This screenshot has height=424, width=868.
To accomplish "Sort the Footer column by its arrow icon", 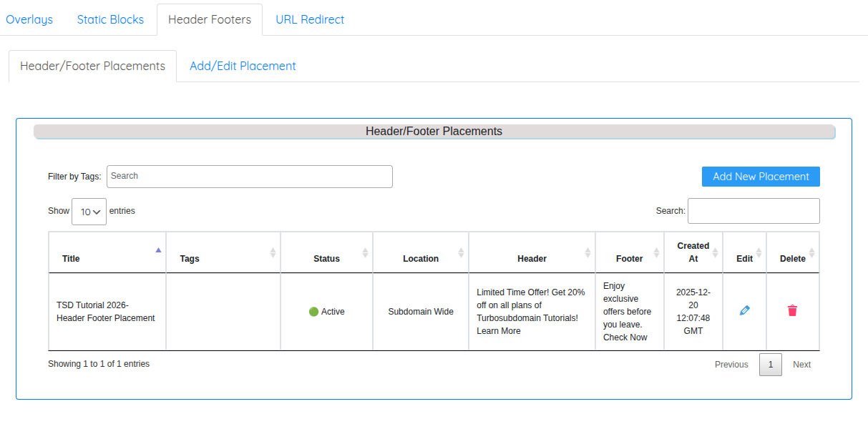I will coord(658,252).
